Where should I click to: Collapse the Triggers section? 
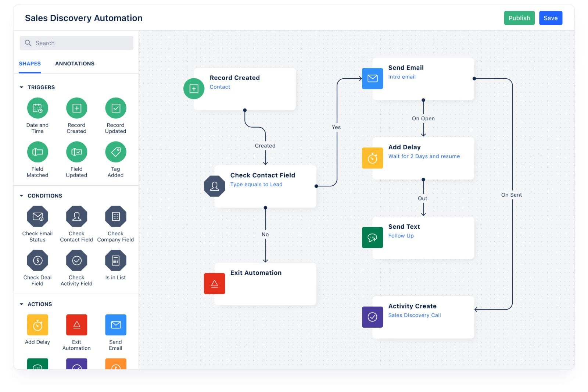(21, 87)
